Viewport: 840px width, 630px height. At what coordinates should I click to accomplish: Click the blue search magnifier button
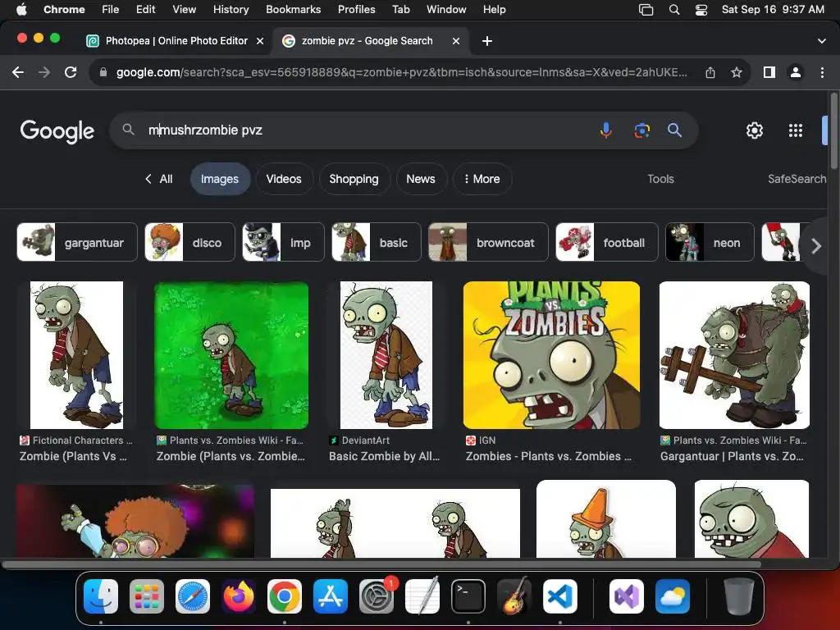tap(674, 130)
